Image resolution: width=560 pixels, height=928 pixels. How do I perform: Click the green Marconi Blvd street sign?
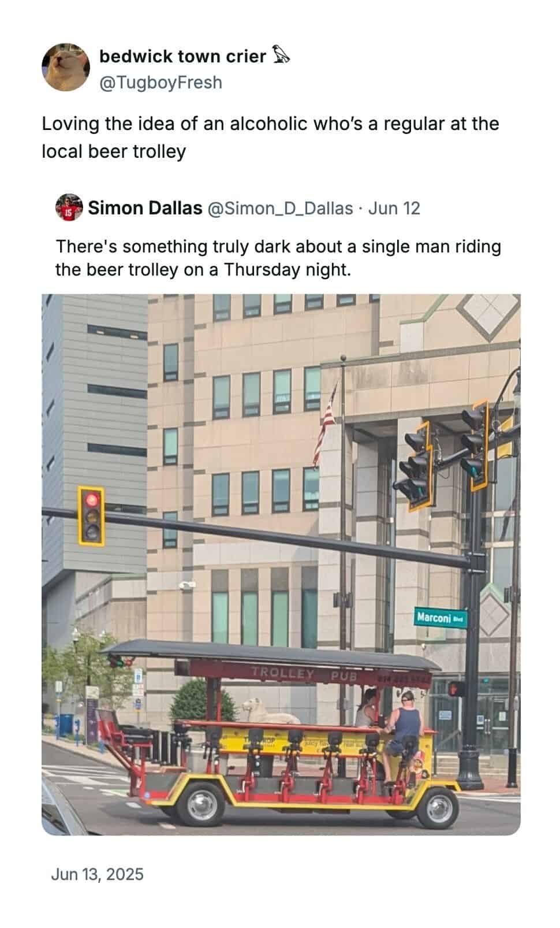click(440, 618)
